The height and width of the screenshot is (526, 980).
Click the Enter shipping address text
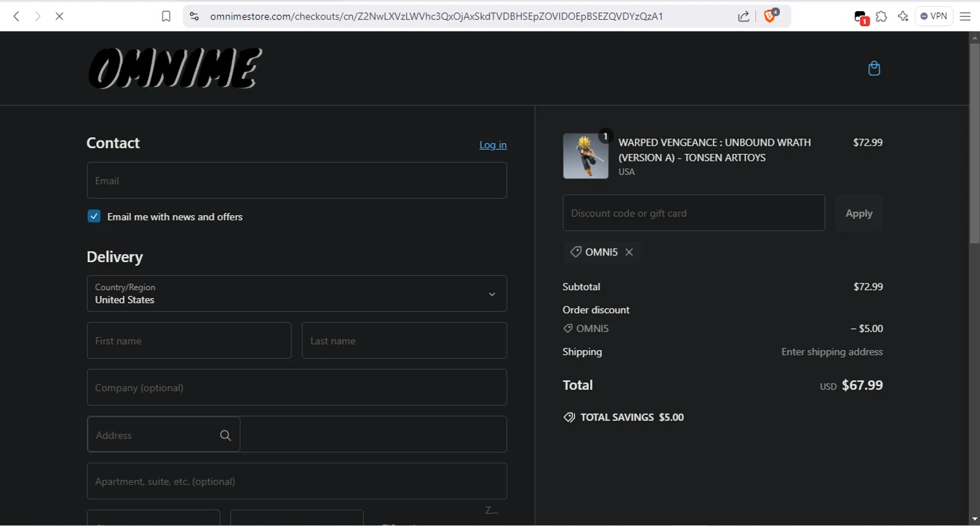[832, 352]
